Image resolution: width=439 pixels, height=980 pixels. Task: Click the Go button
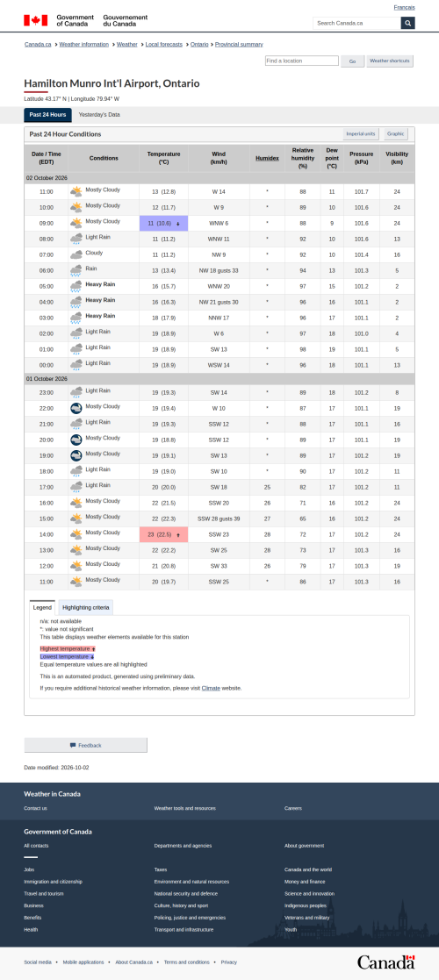[x=353, y=61]
